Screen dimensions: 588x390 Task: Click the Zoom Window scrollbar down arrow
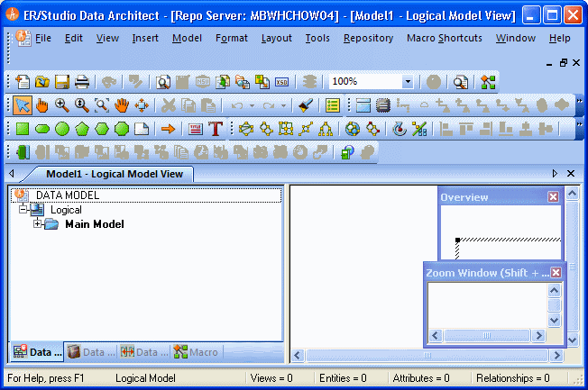point(554,321)
